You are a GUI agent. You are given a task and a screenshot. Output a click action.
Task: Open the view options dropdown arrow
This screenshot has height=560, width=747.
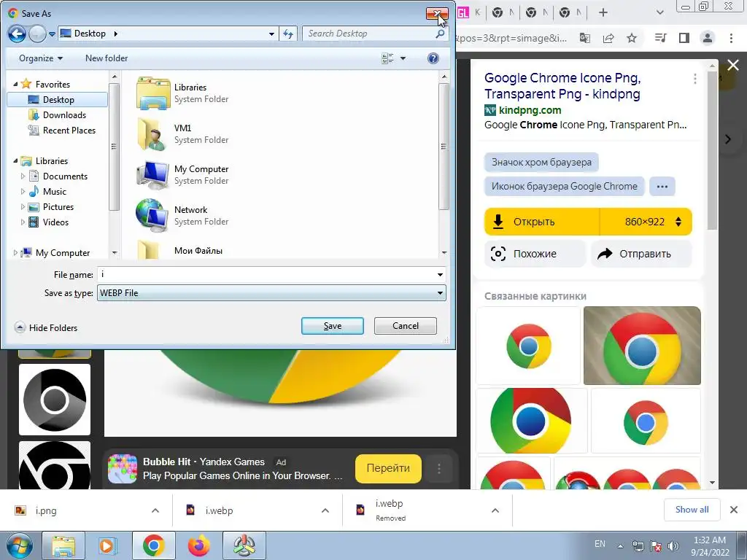(x=403, y=58)
